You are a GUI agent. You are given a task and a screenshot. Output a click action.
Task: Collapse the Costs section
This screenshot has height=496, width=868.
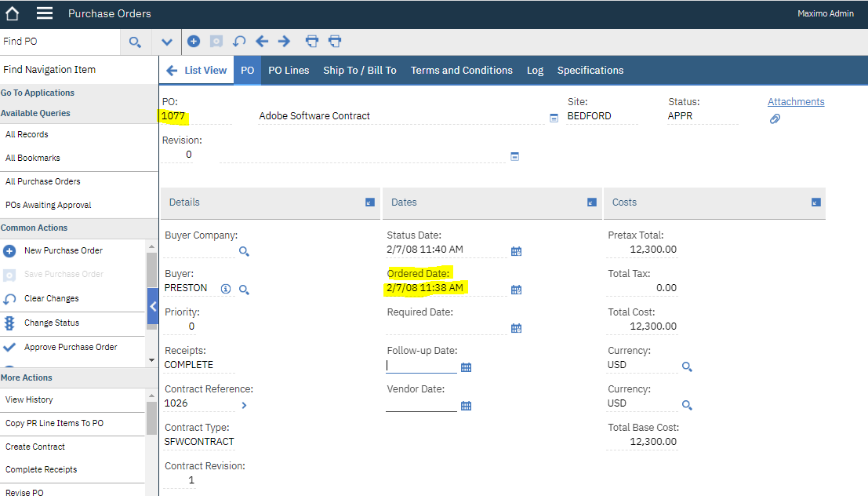(x=816, y=202)
